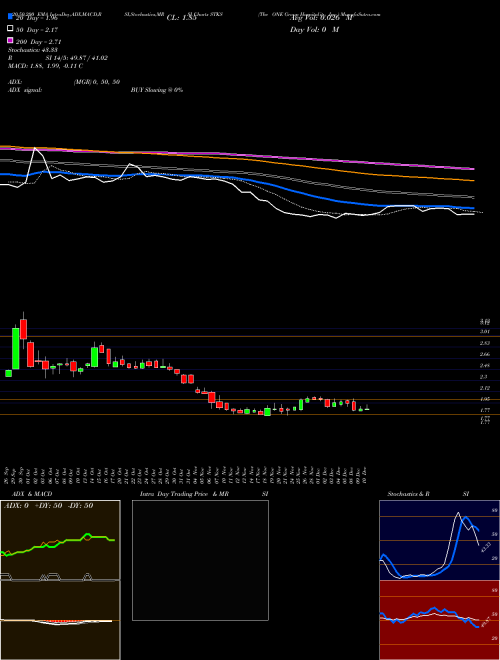
Task: Click the 3.01 price axis label
Action: 484,332
